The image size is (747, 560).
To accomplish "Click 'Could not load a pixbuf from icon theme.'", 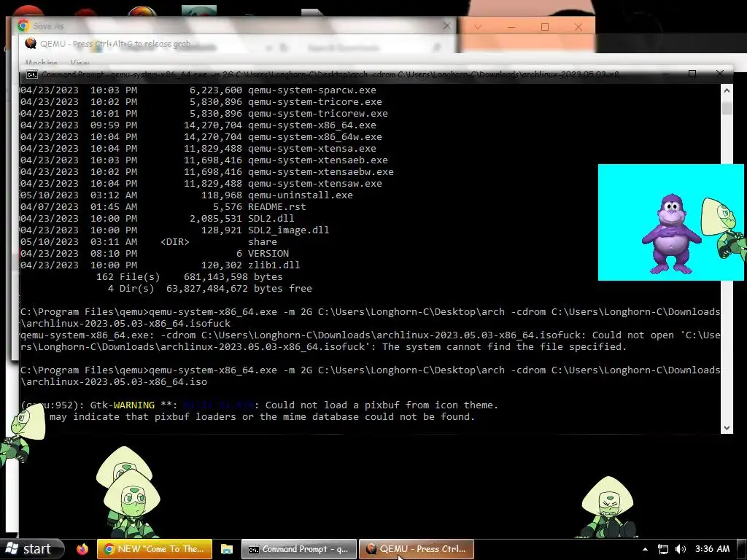I will 382,405.
